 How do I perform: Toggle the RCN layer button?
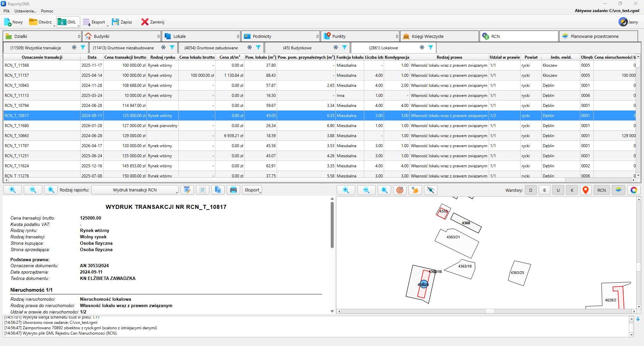point(602,190)
